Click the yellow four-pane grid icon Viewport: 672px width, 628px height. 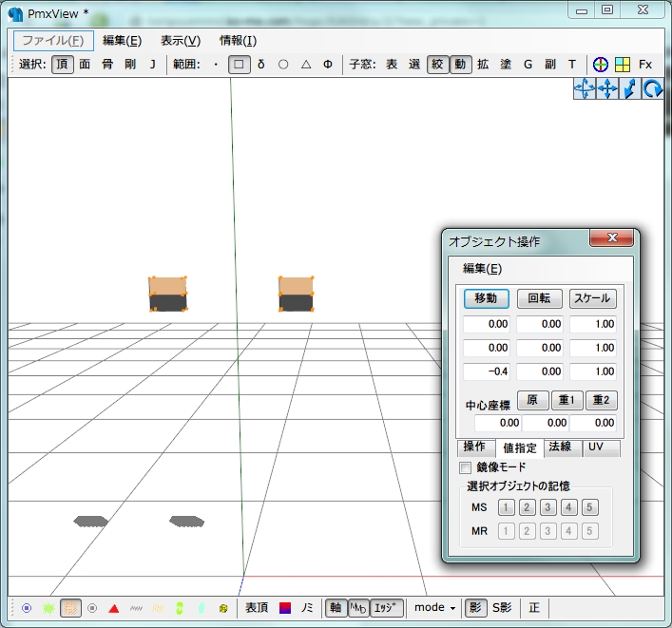coord(622,65)
